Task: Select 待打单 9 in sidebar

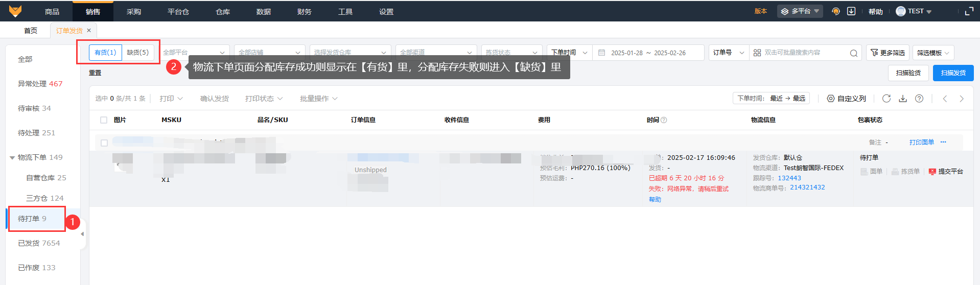Action: [x=32, y=219]
